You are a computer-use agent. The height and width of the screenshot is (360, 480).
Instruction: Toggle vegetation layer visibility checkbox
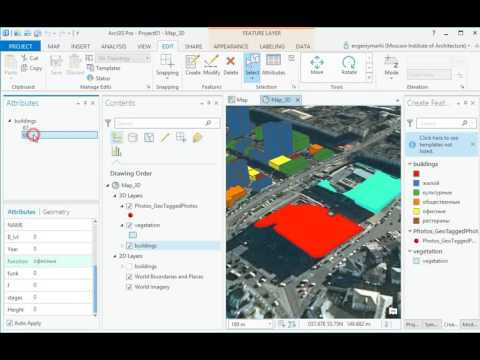click(x=130, y=225)
